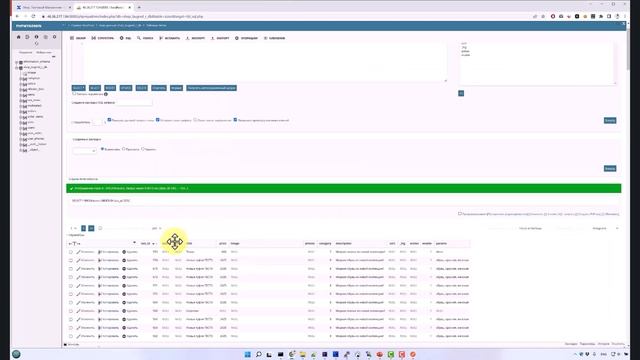Open the Browse tab

(78, 38)
